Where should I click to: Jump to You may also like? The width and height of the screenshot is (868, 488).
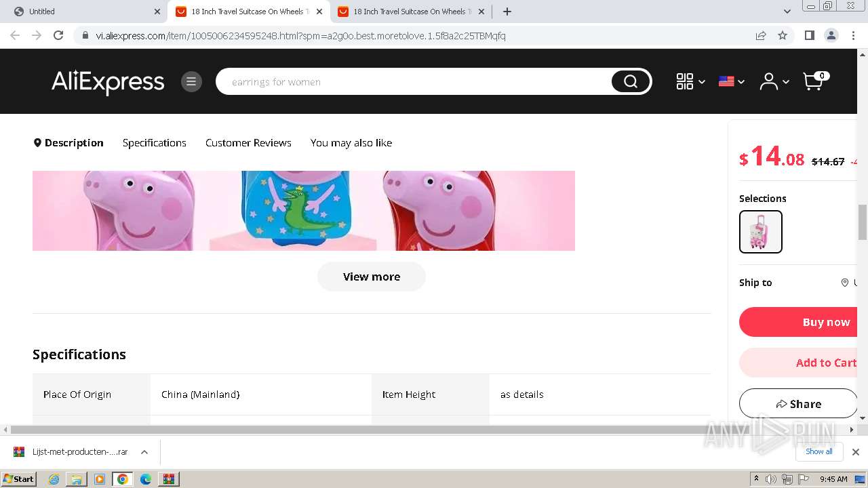tap(351, 143)
